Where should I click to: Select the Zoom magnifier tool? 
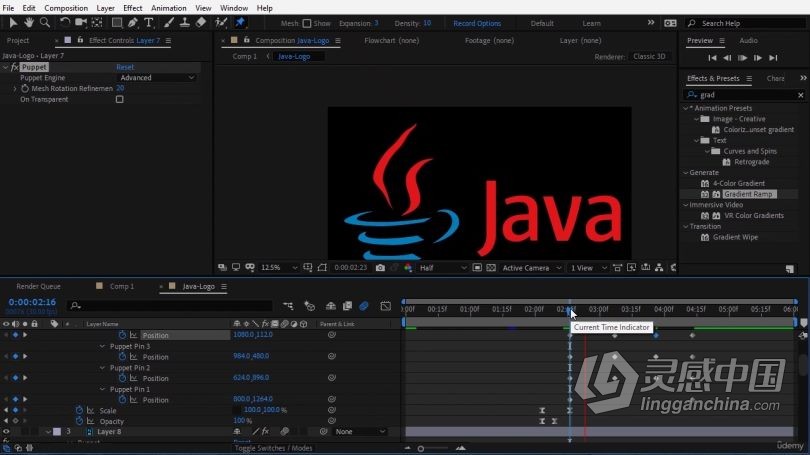(45, 23)
